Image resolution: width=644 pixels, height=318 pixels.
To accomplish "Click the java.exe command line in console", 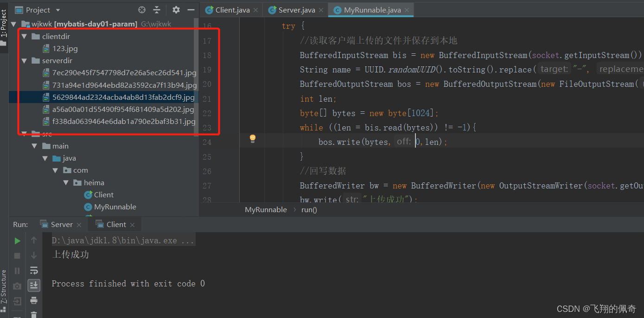I will [x=123, y=240].
